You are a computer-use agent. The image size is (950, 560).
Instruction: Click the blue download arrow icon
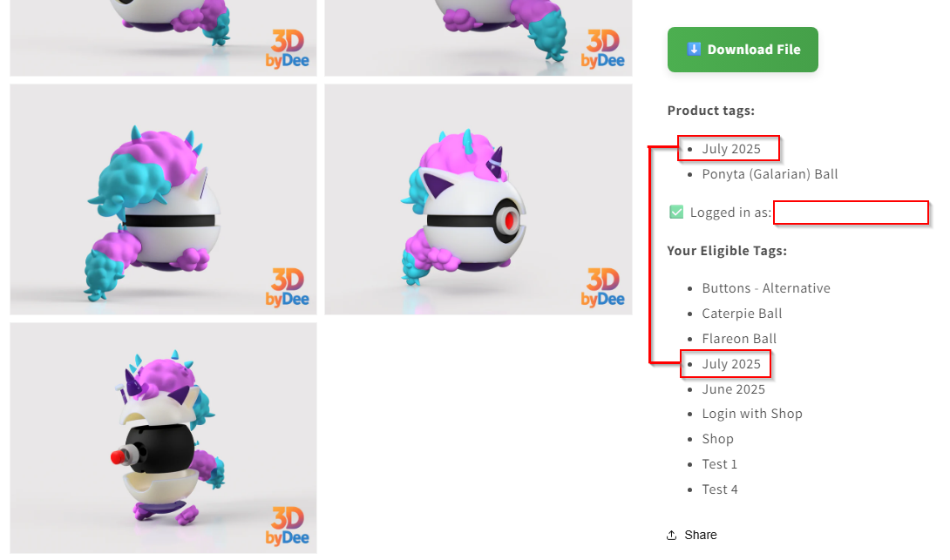[694, 50]
